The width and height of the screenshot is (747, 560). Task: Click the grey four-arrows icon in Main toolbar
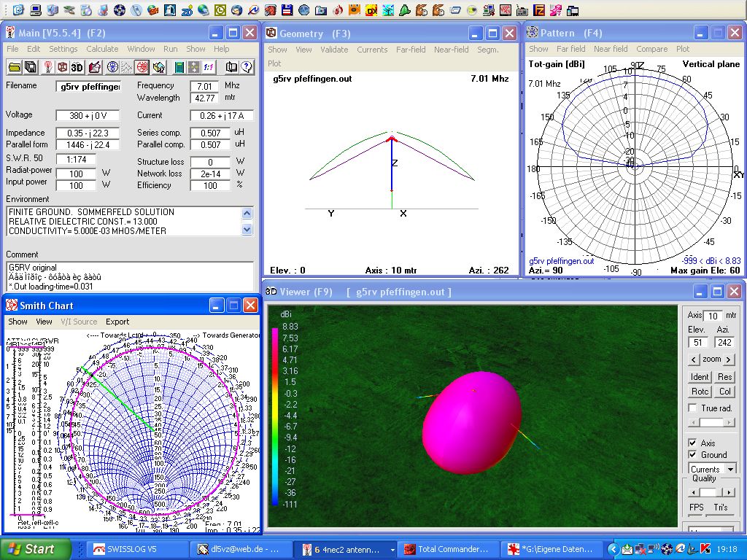[x=194, y=67]
